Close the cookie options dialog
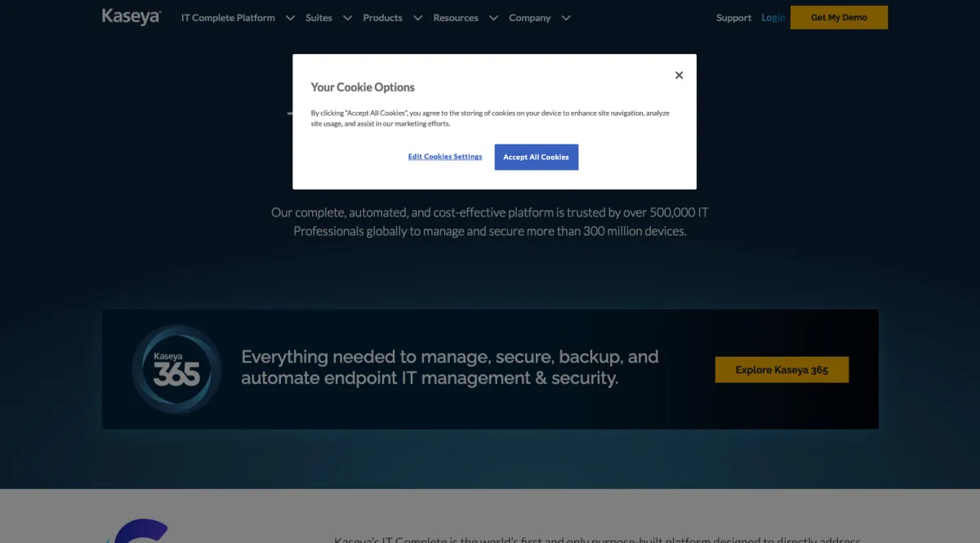The width and height of the screenshot is (980, 543). pyautogui.click(x=679, y=75)
